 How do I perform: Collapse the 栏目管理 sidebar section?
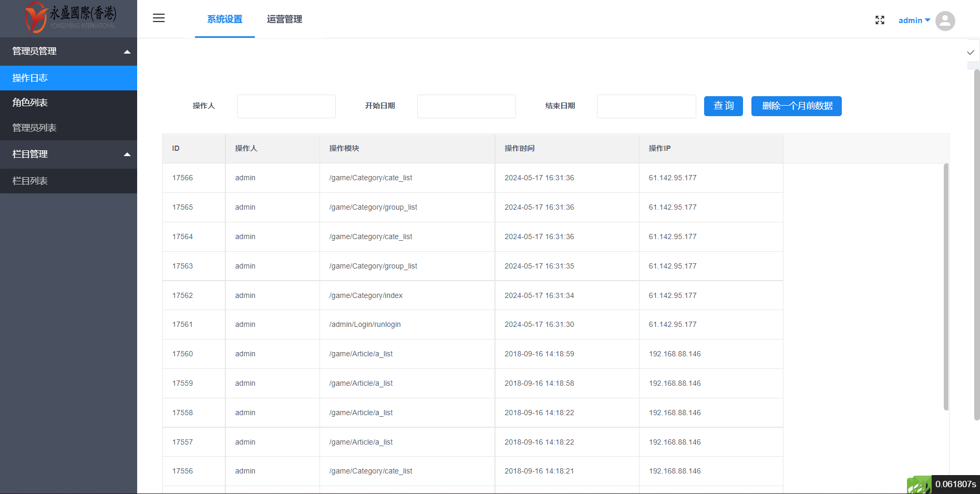coord(68,155)
